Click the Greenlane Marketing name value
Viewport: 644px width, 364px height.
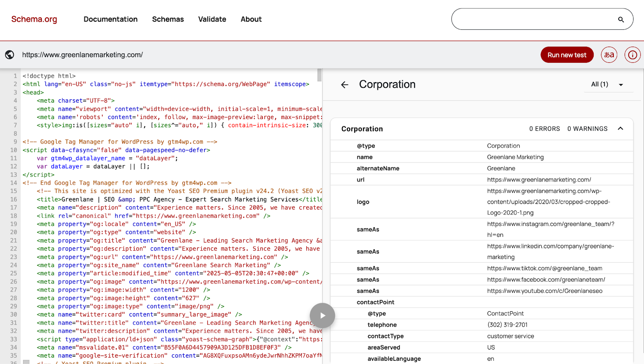[515, 157]
